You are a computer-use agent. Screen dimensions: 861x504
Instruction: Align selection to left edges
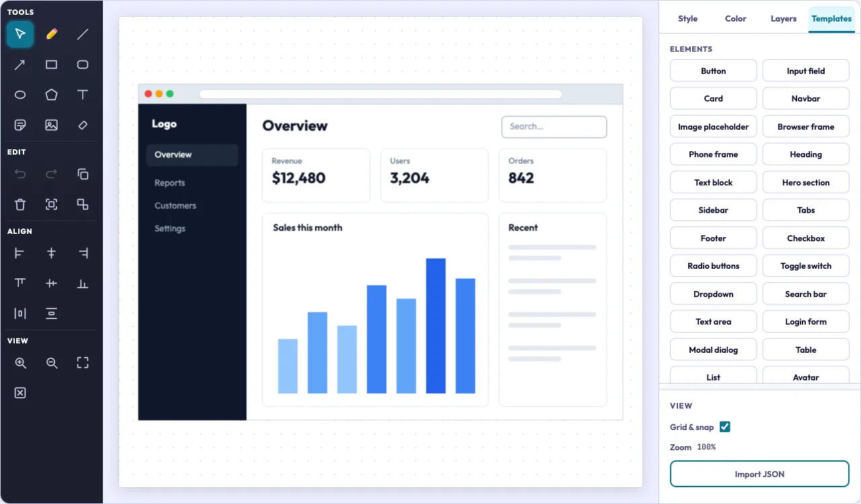pyautogui.click(x=20, y=253)
